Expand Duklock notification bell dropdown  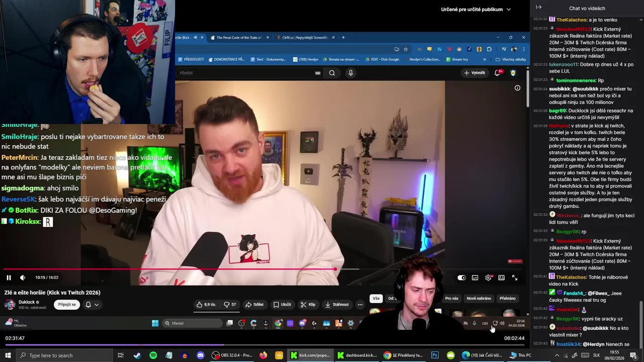pos(92,304)
